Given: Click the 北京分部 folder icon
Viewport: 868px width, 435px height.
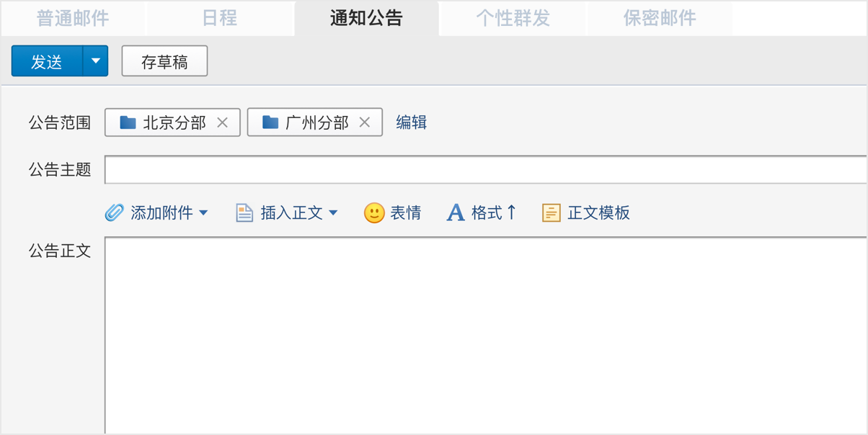Looking at the screenshot, I should point(128,122).
